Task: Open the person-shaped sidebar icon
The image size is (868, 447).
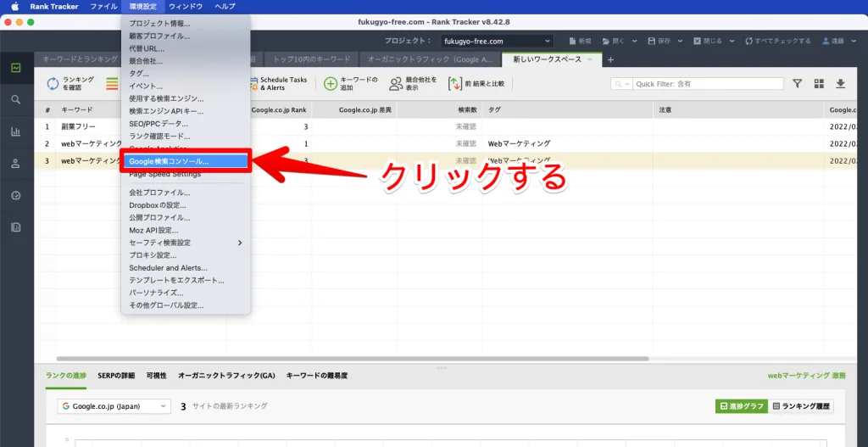Action: (16, 164)
